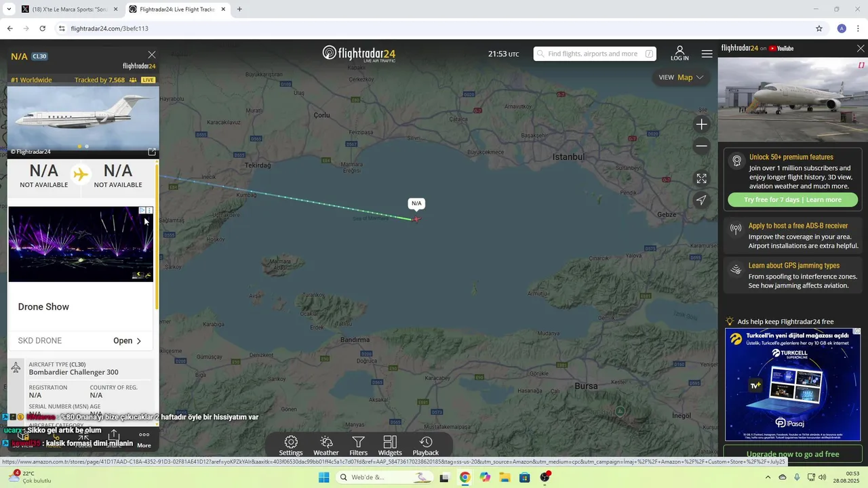
Task: Click the Windows taskbar search box
Action: pyautogui.click(x=384, y=477)
